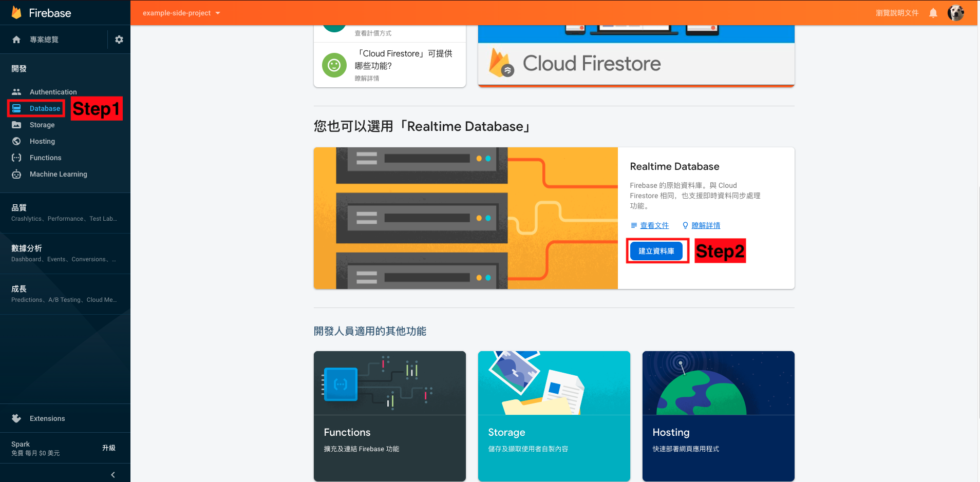
Task: Click 升級 to upgrade the Spark plan
Action: coord(109,448)
